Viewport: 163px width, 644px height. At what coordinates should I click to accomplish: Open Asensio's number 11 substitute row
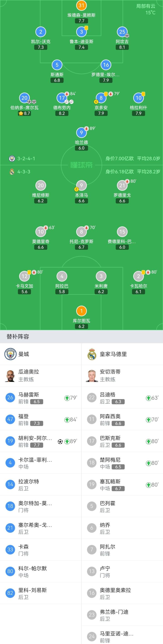point(122,419)
